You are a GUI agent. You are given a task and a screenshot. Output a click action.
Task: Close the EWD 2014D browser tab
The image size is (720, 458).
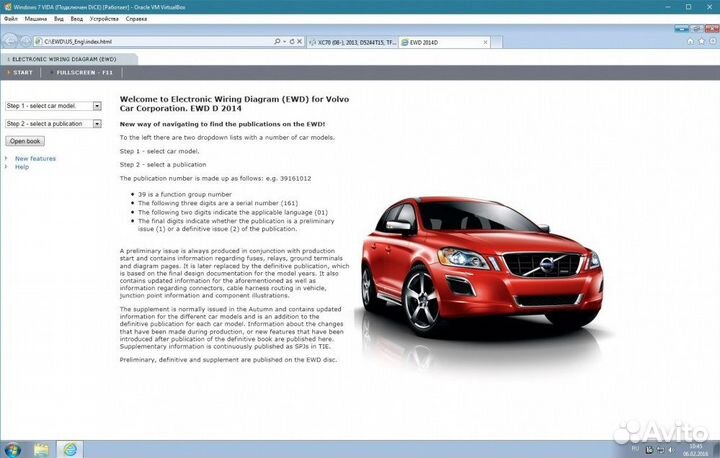point(485,42)
